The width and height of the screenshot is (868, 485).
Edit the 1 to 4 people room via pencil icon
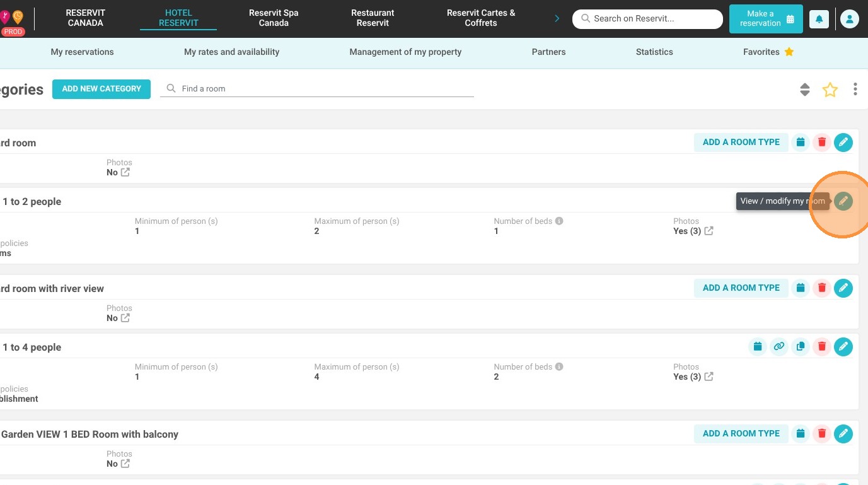click(843, 347)
